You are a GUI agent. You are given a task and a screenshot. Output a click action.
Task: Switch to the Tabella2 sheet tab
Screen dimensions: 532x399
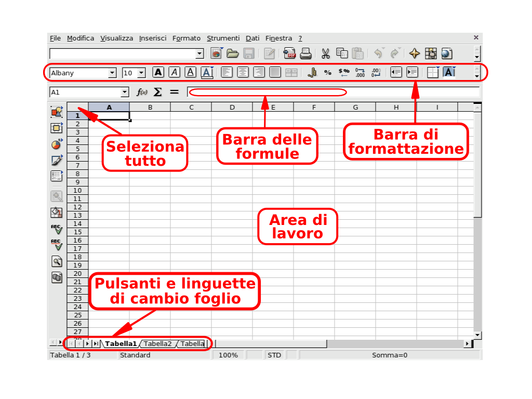tap(157, 343)
